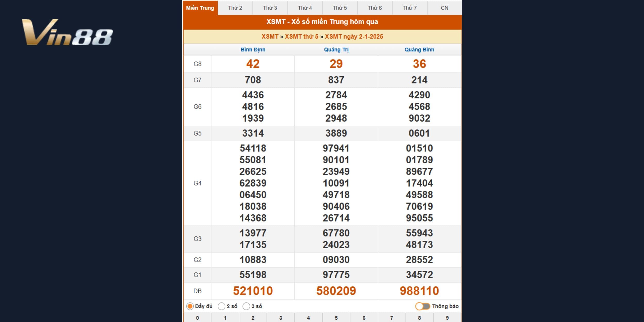The height and width of the screenshot is (322, 644).
Task: Click G6 result 4436
Action: 253,95
